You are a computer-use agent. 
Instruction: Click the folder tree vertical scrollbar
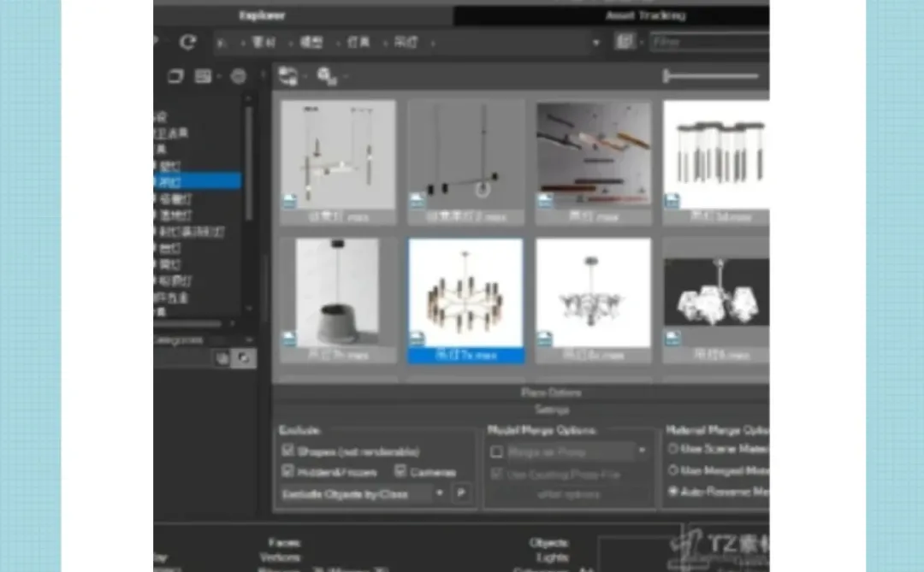click(x=249, y=164)
